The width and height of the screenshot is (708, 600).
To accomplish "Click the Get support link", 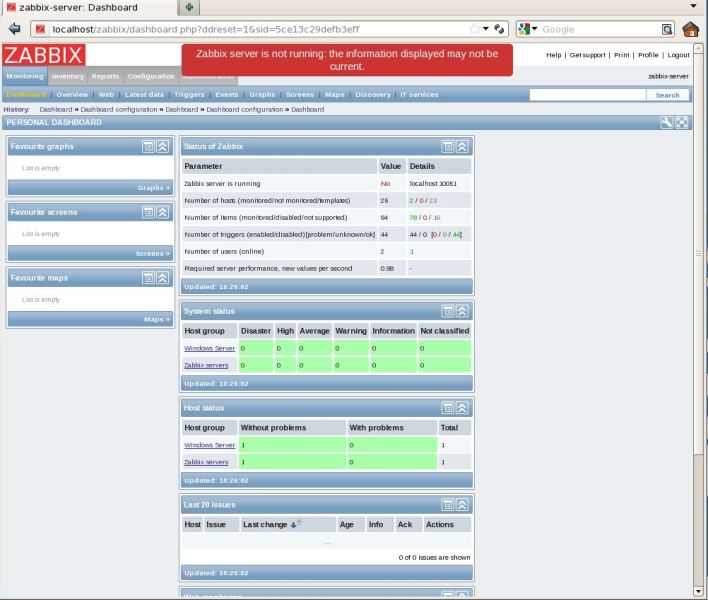I will coord(587,55).
